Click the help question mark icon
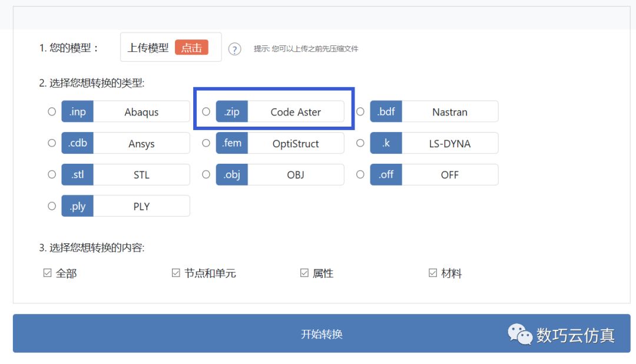 tap(234, 49)
